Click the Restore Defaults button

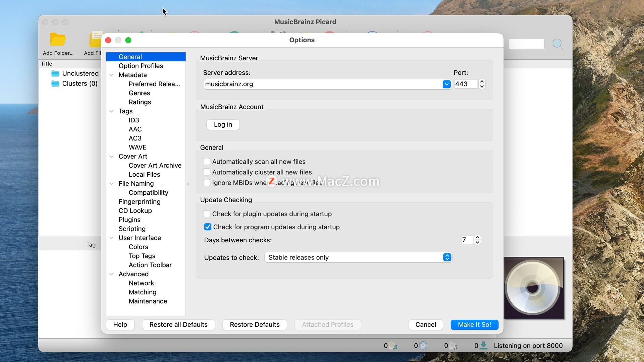coord(255,325)
